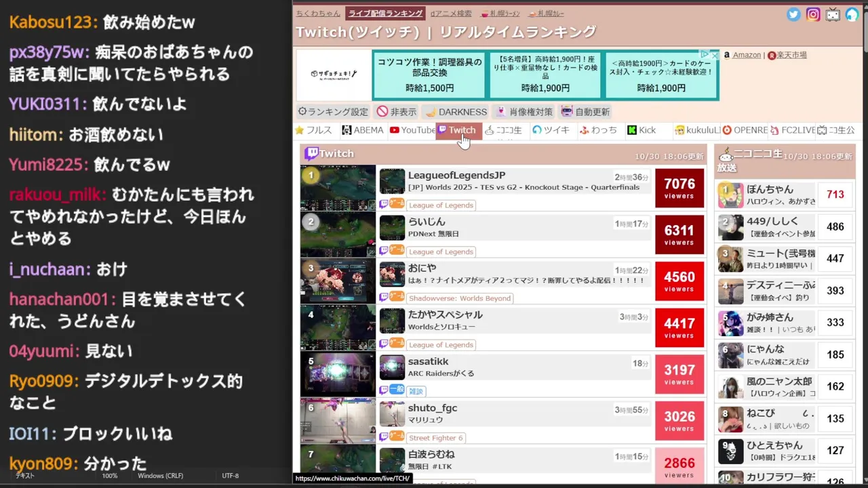Click the 雑談 category tag on sasatikk
Viewport: 868px width, 488px height.
416,391
